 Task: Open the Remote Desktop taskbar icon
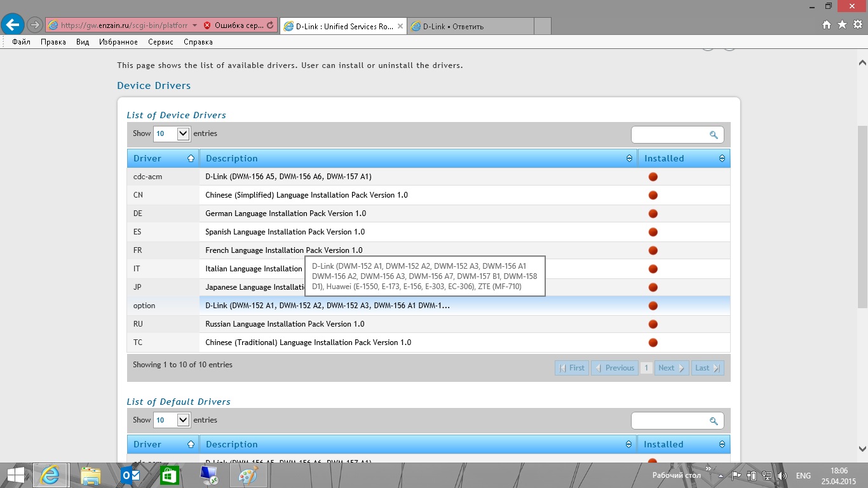coord(209,475)
